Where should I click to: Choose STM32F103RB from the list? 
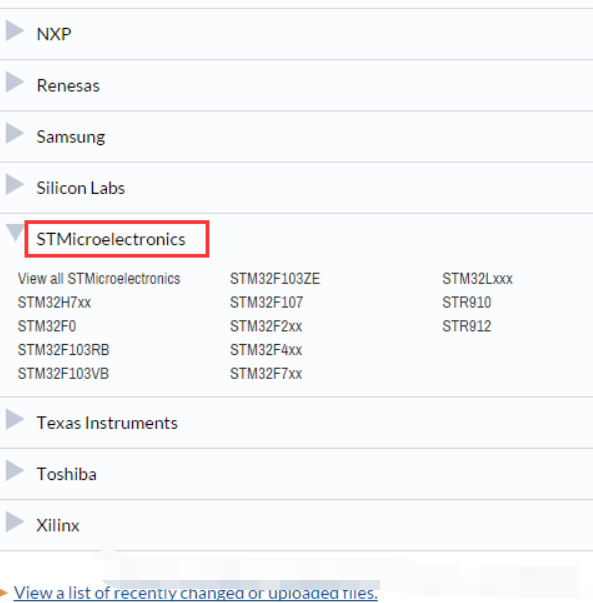[x=63, y=350]
